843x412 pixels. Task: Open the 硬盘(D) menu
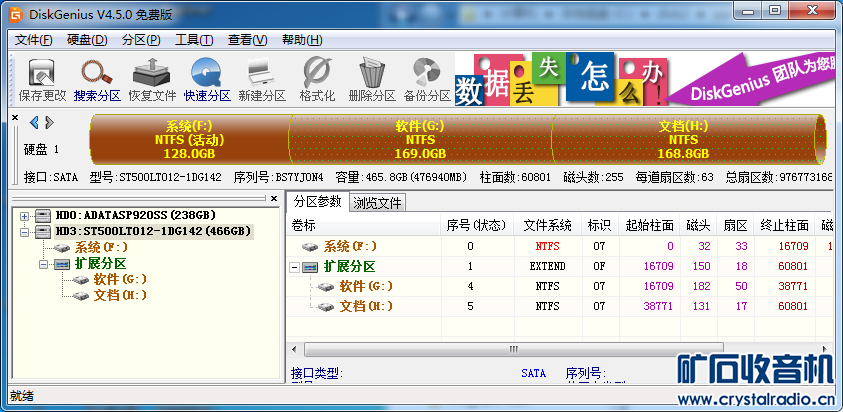pos(87,40)
